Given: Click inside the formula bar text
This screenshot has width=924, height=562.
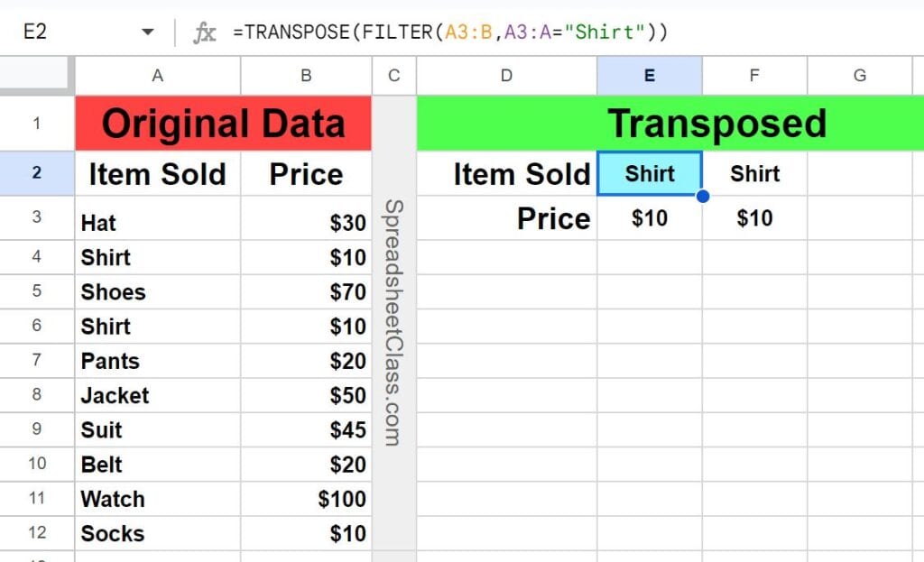Looking at the screenshot, I should point(450,32).
